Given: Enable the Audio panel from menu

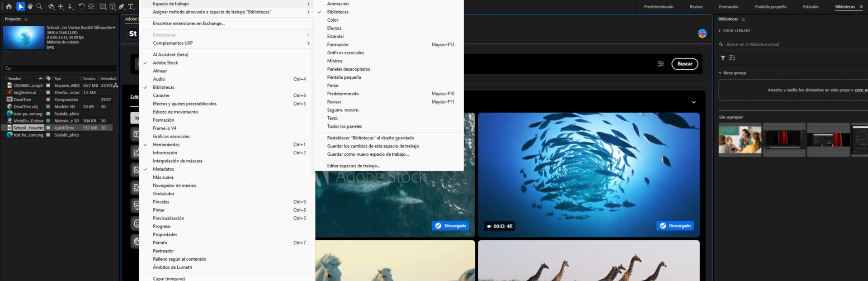Looking at the screenshot, I should pos(227,79).
